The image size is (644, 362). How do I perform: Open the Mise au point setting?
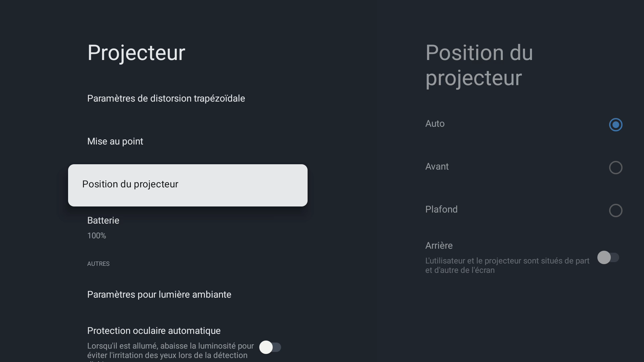pos(115,141)
